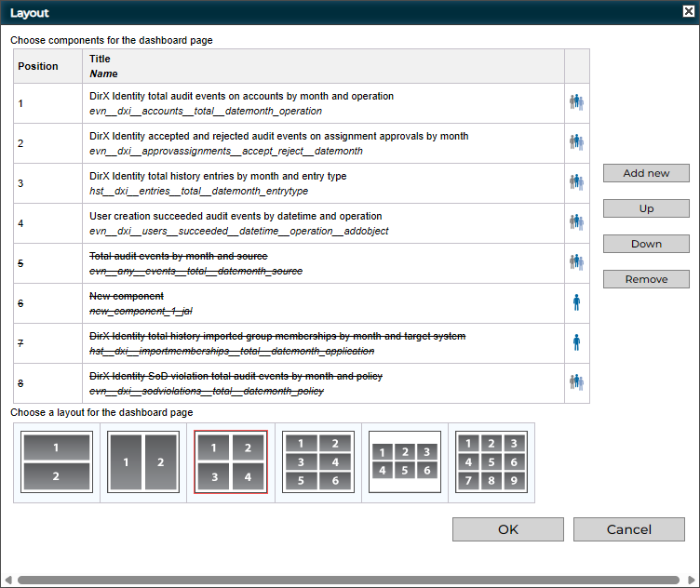Confirm the layout with OK
Viewport: 700px width, 588px height.
[x=507, y=529]
